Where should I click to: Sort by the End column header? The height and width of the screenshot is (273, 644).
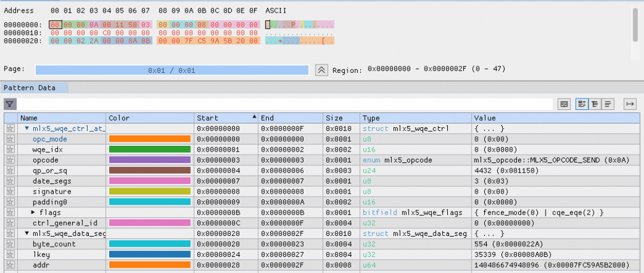click(x=290, y=118)
